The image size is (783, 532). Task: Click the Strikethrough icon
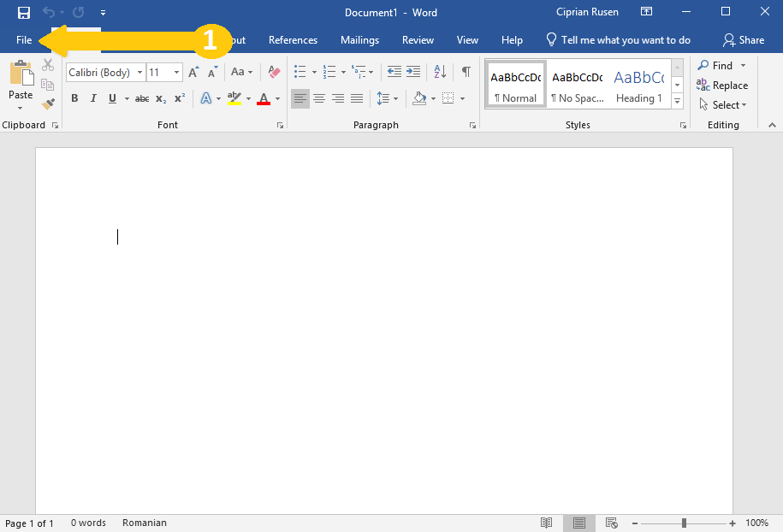(x=141, y=98)
